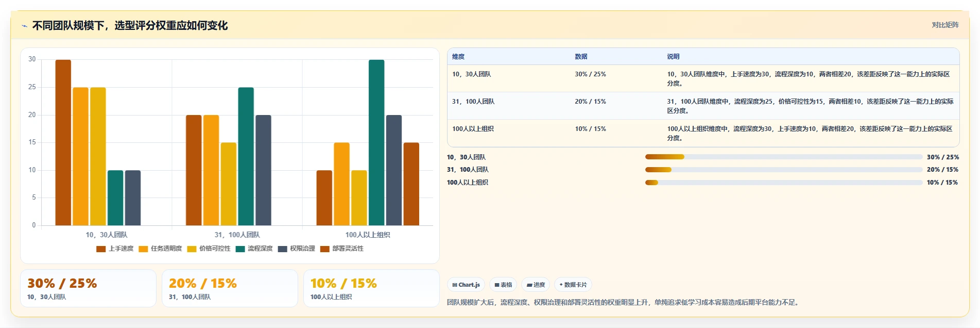Image resolution: width=980 pixels, height=328 pixels.
Task: Click the 对比矩阵 tag in the header
Action: click(x=945, y=25)
